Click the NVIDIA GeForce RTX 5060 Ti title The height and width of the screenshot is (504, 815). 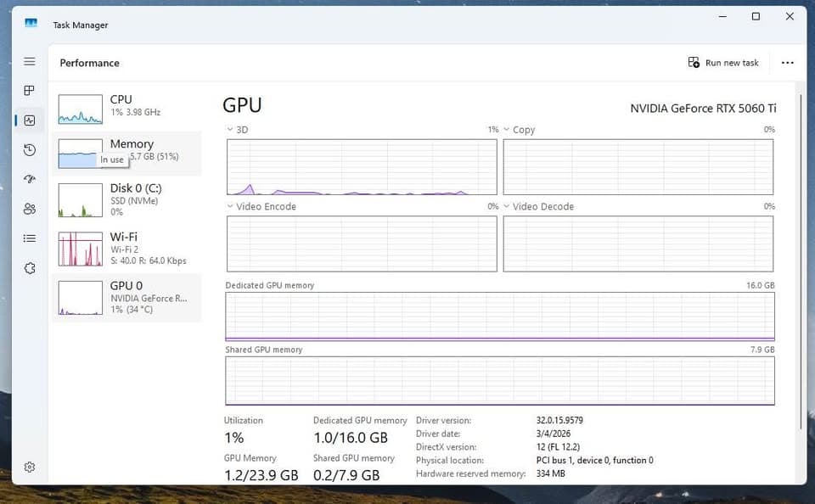click(703, 108)
